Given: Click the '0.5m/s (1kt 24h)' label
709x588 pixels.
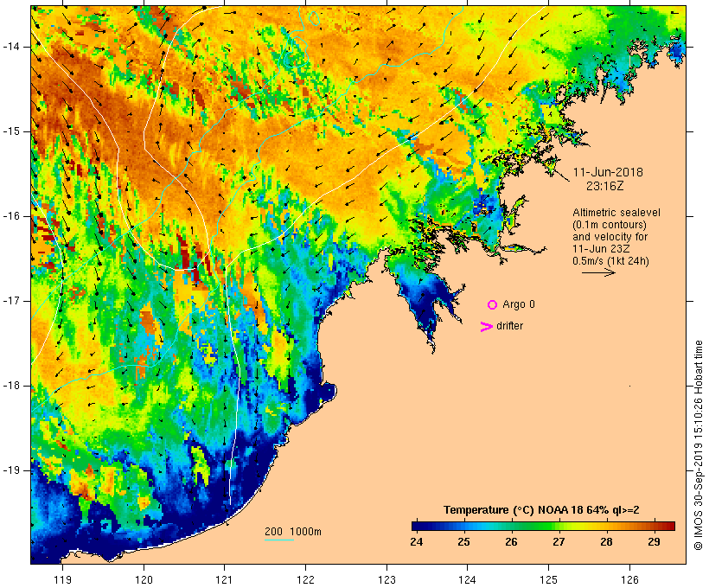Looking at the screenshot, I should click(610, 261).
